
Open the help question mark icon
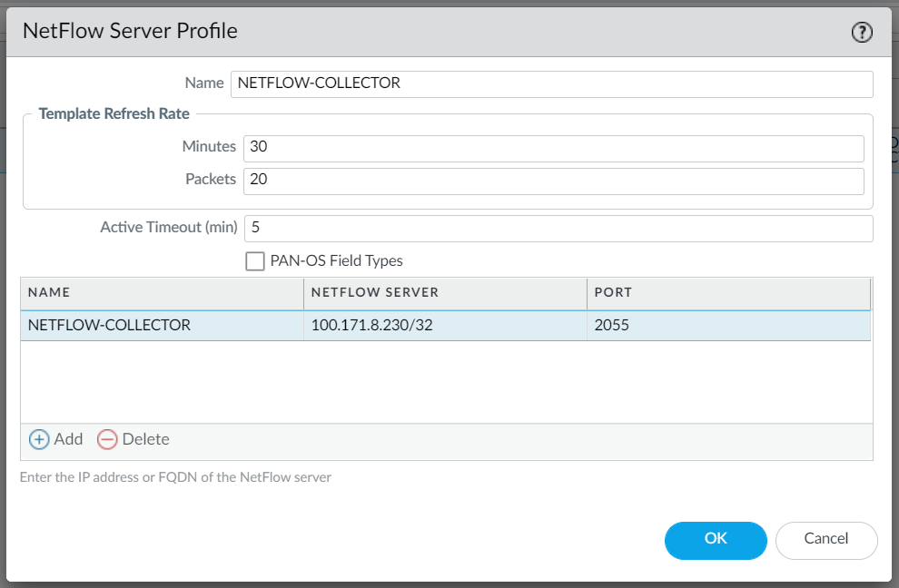[x=861, y=33]
